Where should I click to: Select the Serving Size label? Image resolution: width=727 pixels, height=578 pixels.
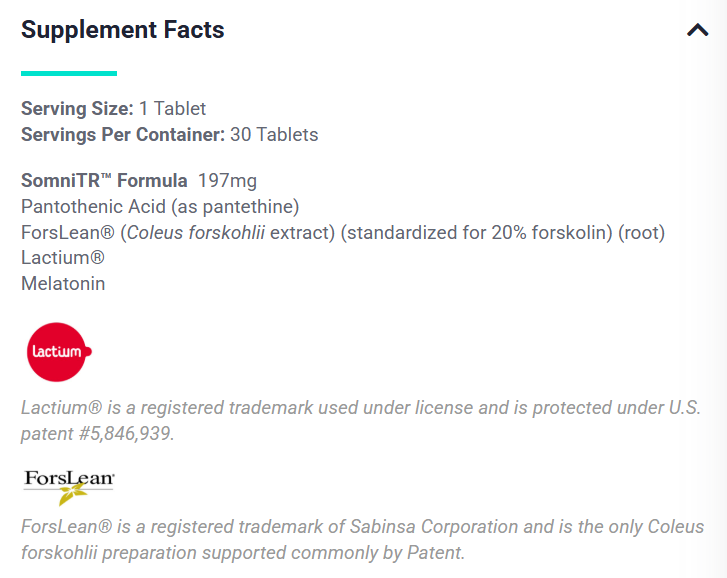pyautogui.click(x=77, y=108)
